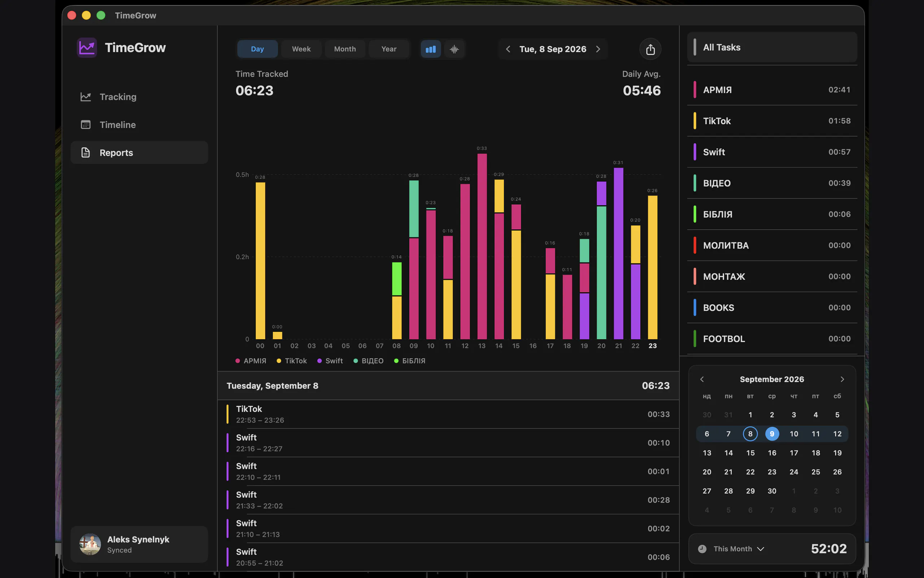Select BOOKS task row
The image size is (924, 578).
tap(772, 308)
